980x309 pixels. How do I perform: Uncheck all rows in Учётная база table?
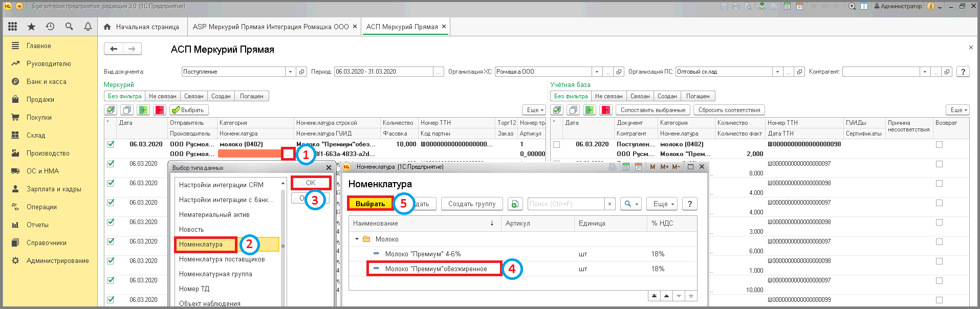pyautogui.click(x=574, y=110)
